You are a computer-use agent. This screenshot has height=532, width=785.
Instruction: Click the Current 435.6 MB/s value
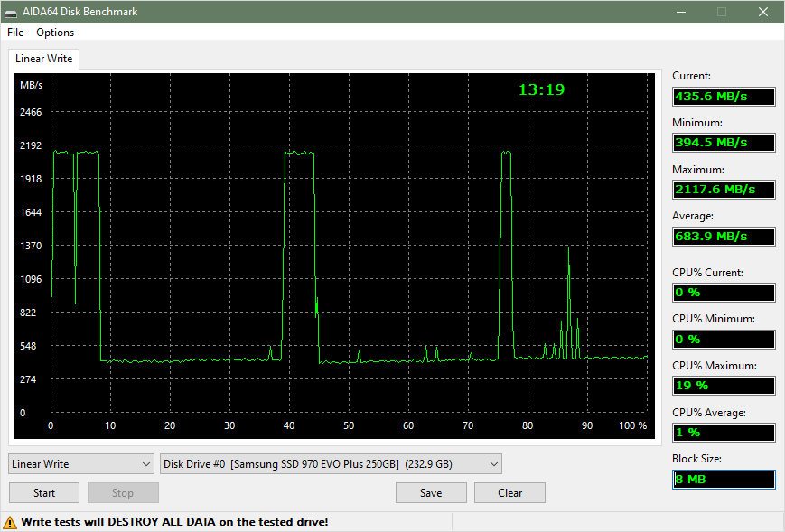724,96
